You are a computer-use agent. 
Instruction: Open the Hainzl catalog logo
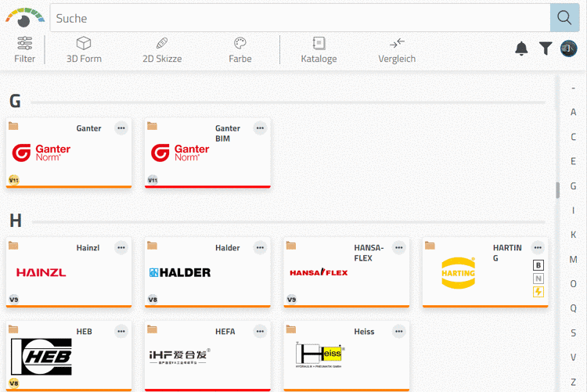coord(41,272)
